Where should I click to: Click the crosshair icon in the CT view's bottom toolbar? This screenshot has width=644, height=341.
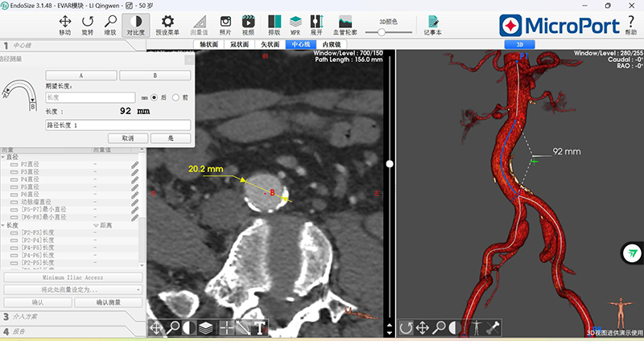coord(227,328)
